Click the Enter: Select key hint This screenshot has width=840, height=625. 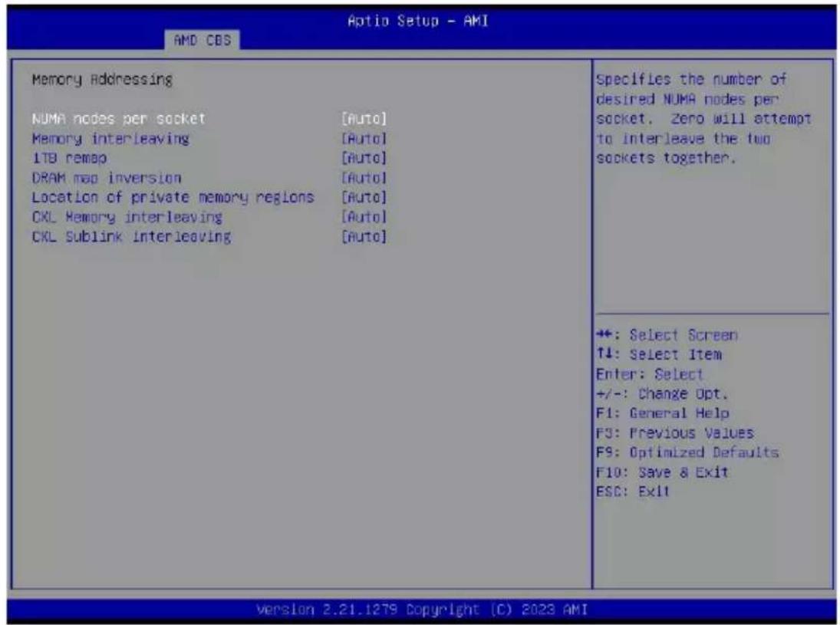(649, 374)
